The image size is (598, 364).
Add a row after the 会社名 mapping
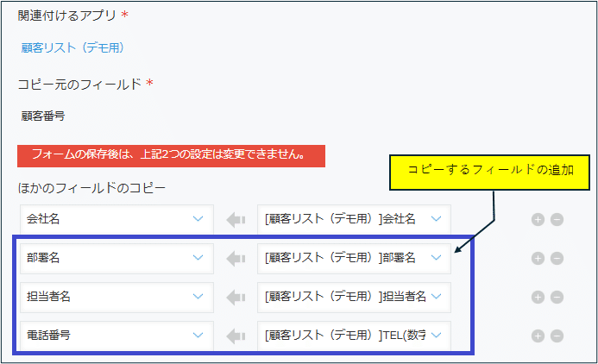pos(538,220)
